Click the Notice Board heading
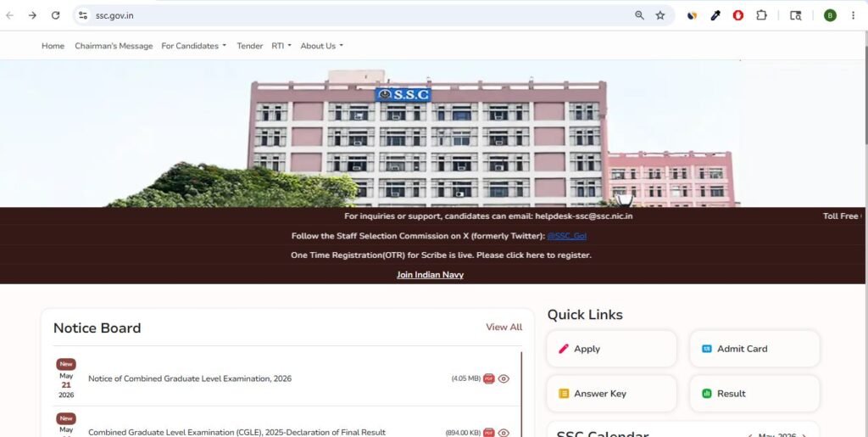 tap(97, 328)
